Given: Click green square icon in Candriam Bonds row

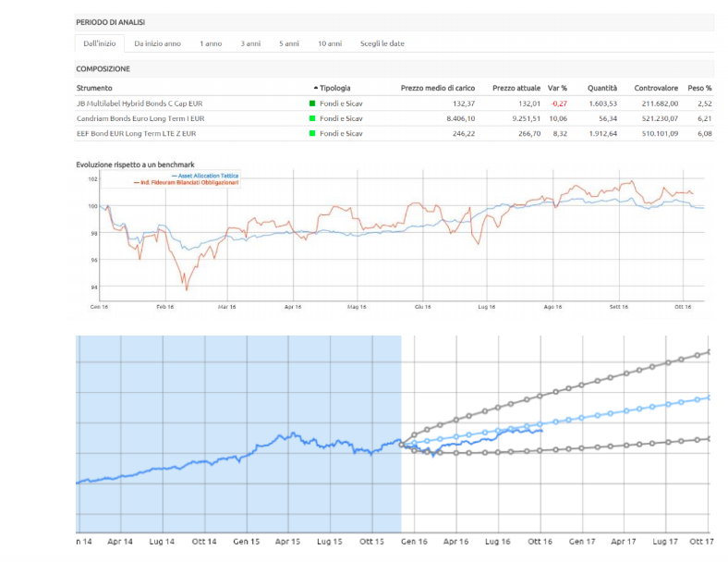Looking at the screenshot, I should point(312,118).
